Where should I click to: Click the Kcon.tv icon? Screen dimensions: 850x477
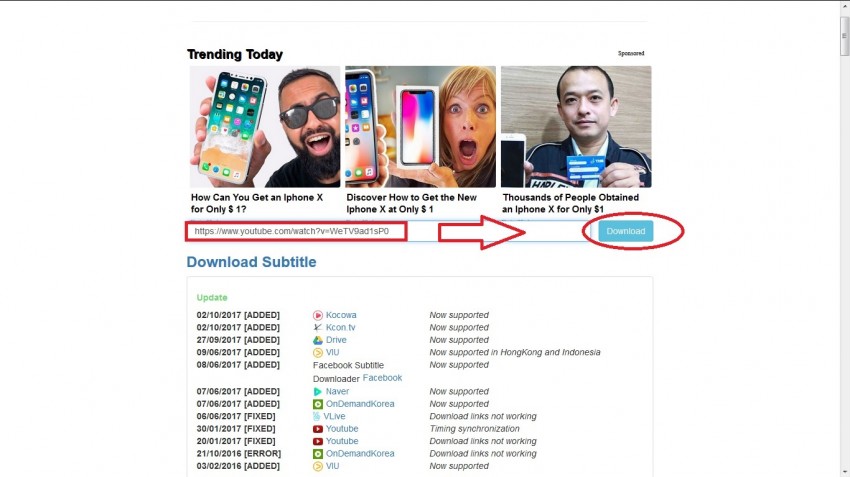coord(318,327)
